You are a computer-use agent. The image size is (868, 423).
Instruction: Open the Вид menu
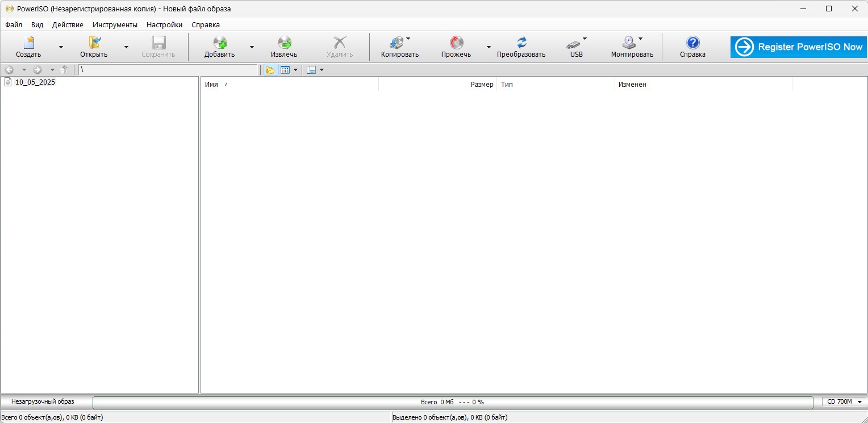click(37, 25)
